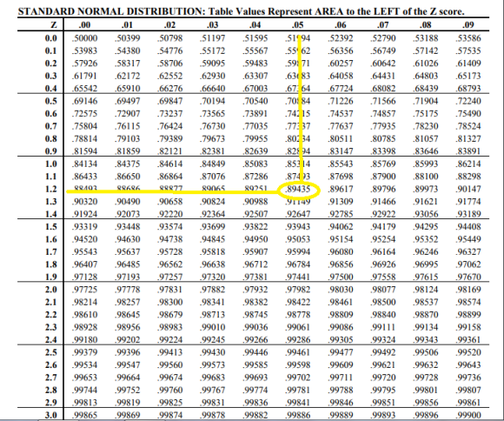Select value .90147 in row 1.2
504x421 pixels.
coord(468,189)
